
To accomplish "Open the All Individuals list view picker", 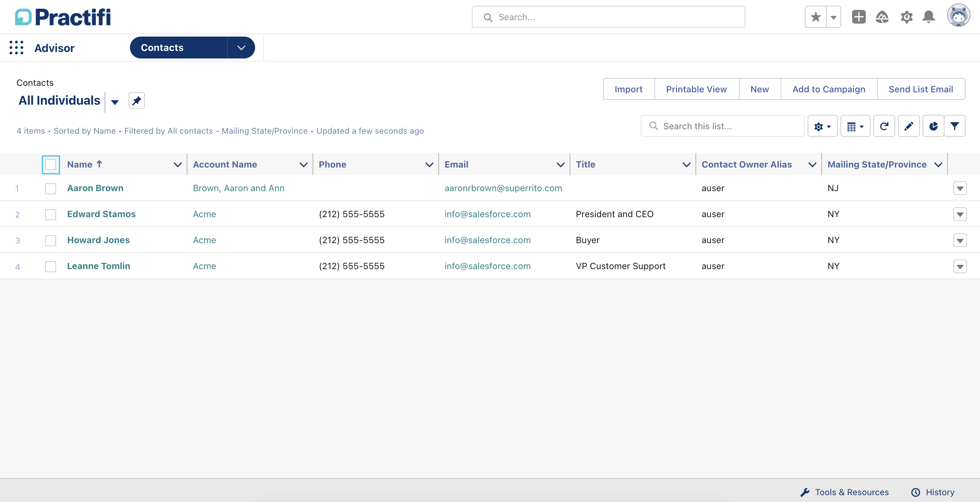I will [115, 102].
